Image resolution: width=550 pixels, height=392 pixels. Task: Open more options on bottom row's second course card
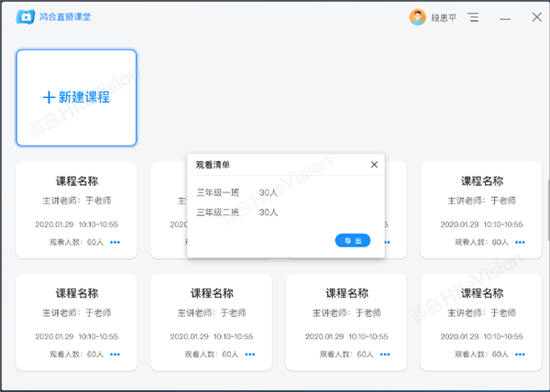(250, 354)
